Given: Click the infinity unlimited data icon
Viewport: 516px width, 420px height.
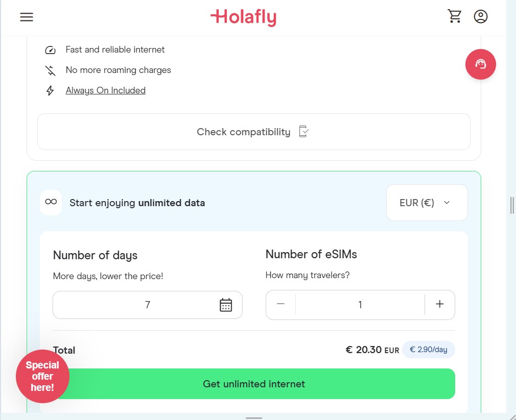Looking at the screenshot, I should (x=51, y=202).
